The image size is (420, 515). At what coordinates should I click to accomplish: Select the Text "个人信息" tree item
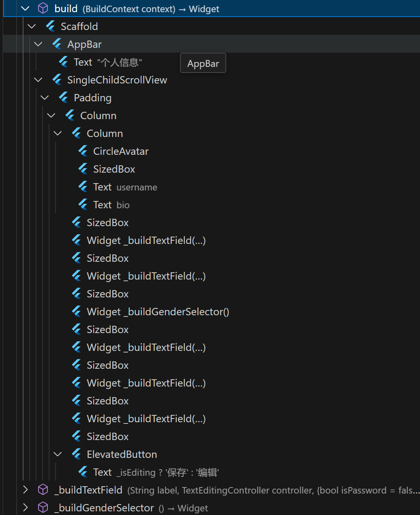(x=107, y=62)
